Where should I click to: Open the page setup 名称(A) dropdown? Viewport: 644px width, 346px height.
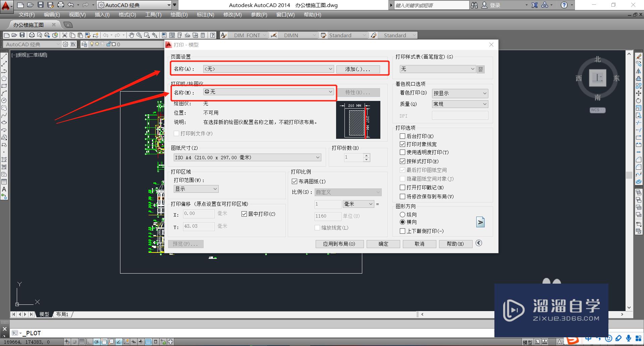tap(268, 69)
